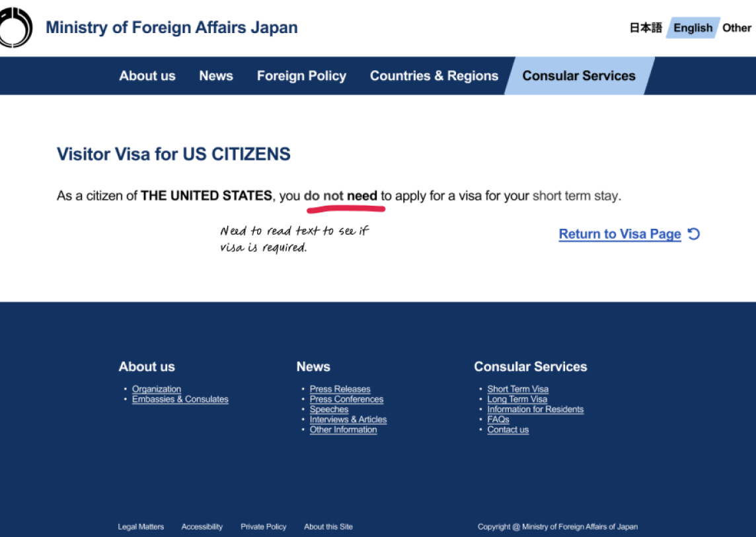Screen dimensions: 756x537
Task: Go to Speeches footer link
Action: tap(329, 409)
